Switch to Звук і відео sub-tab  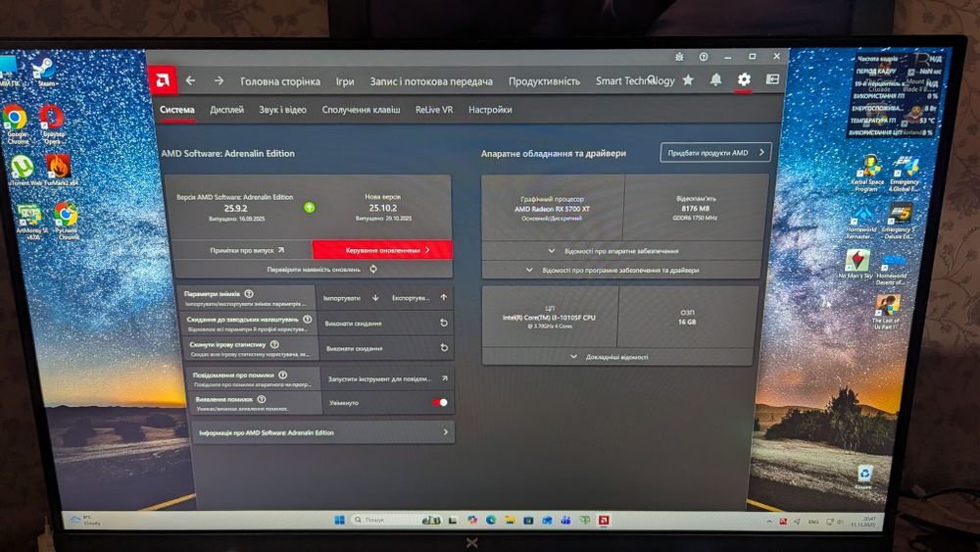(282, 110)
